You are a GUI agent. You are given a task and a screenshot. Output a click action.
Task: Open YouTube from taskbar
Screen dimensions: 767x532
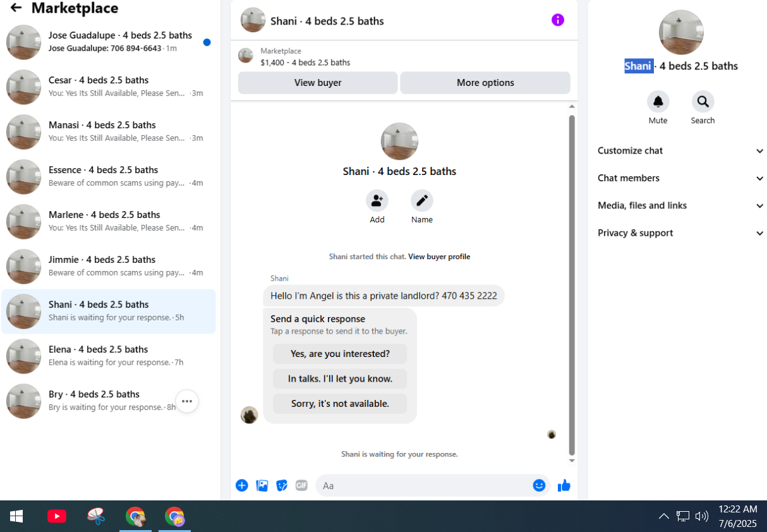[57, 516]
